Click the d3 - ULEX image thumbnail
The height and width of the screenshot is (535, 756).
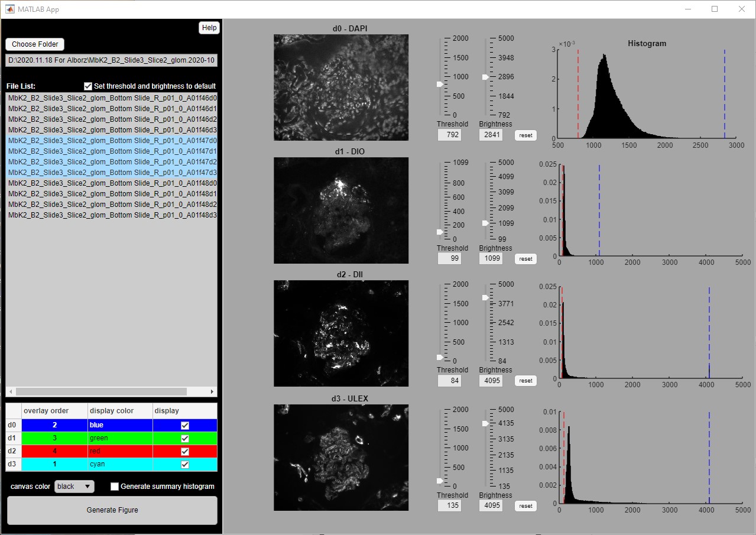(341, 458)
